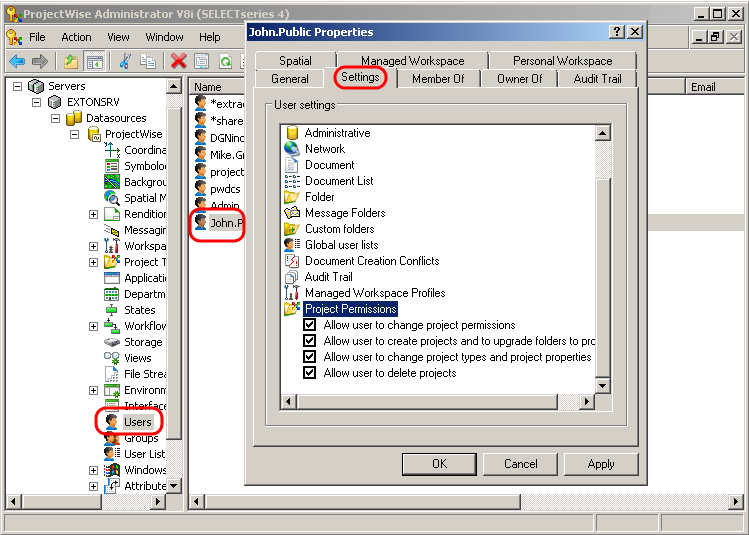Click the OK button
Image resolution: width=749 pixels, height=535 pixels.
click(439, 464)
